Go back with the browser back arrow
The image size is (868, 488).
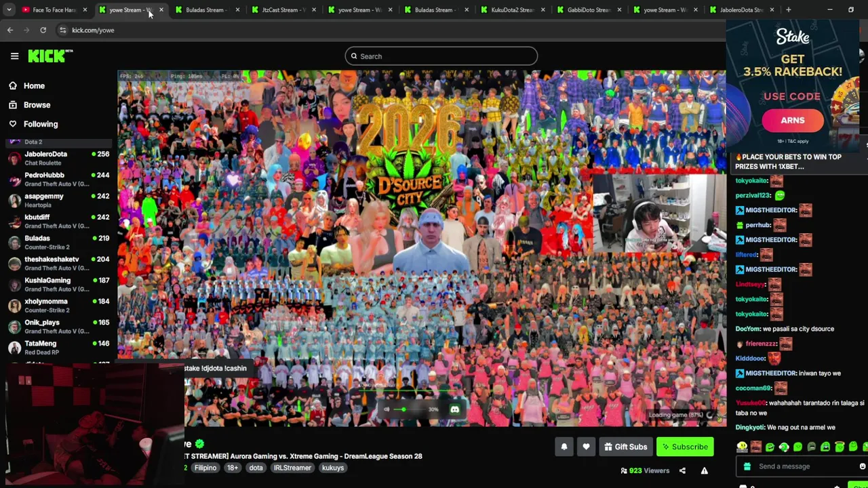pos(9,30)
